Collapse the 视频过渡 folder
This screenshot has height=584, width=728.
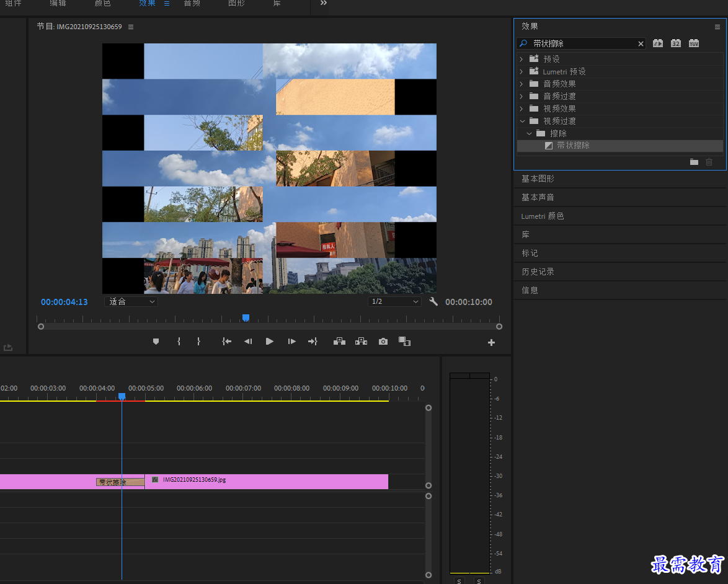pos(522,121)
